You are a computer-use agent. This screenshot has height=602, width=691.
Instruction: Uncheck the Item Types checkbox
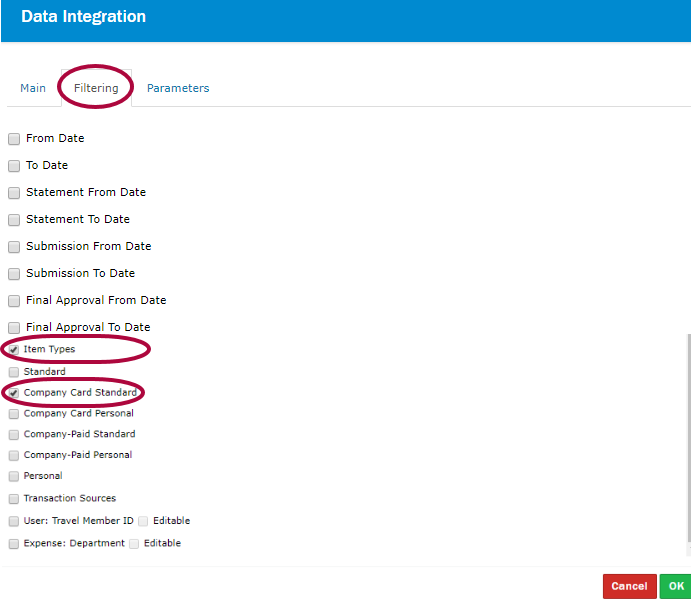point(14,350)
